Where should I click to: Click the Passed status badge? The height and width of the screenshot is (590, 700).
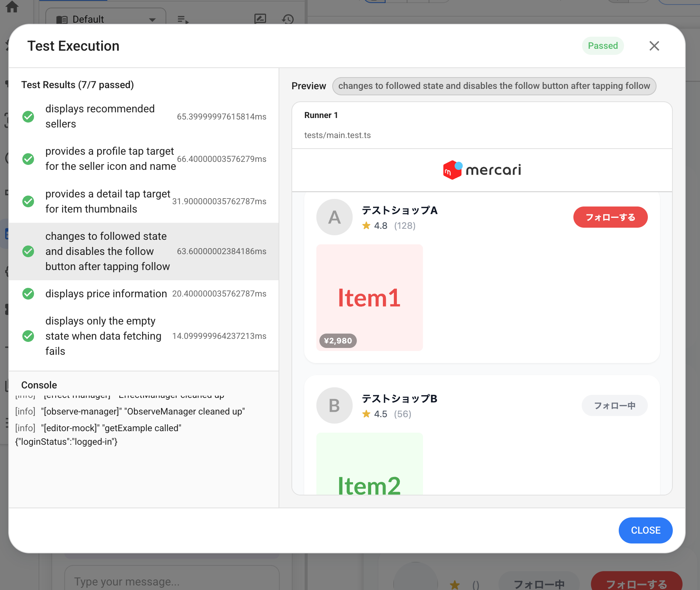pos(603,46)
